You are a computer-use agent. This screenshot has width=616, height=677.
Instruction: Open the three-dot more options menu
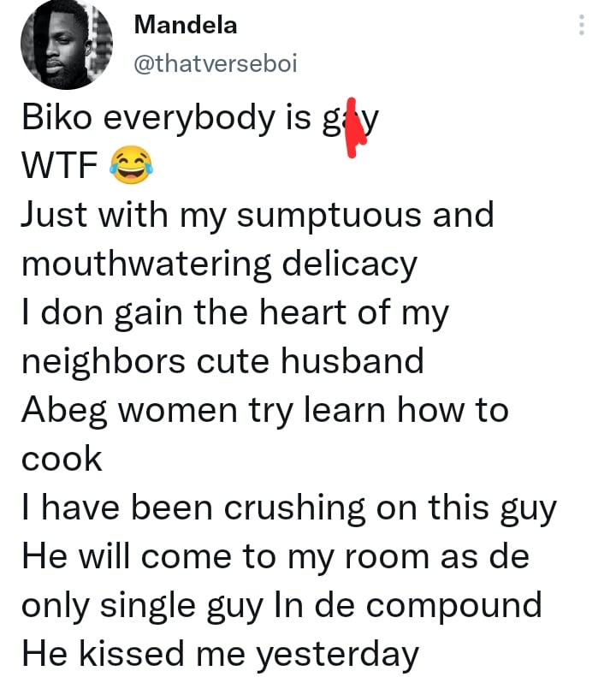pos(582,25)
